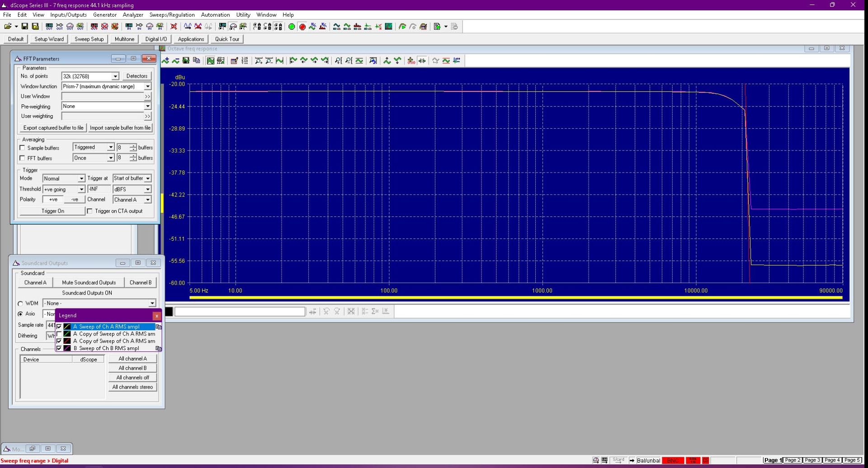The image size is (868, 468).
Task: Toggle the Trigger on CTA output checkbox
Action: point(90,211)
